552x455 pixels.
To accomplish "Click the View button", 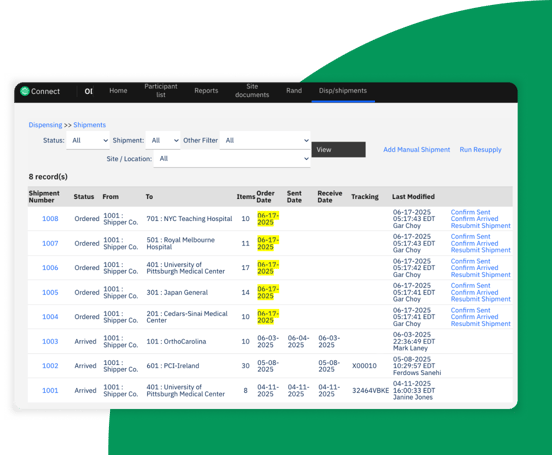I will click(x=338, y=150).
